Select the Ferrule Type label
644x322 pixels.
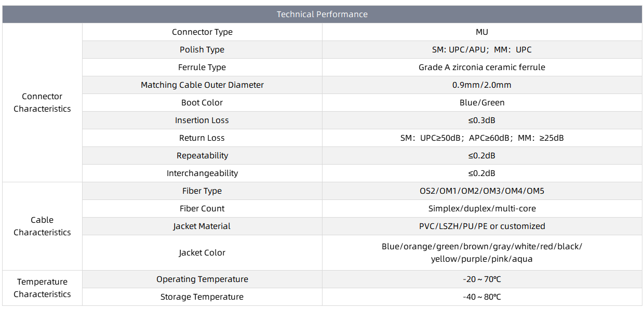coord(202,68)
